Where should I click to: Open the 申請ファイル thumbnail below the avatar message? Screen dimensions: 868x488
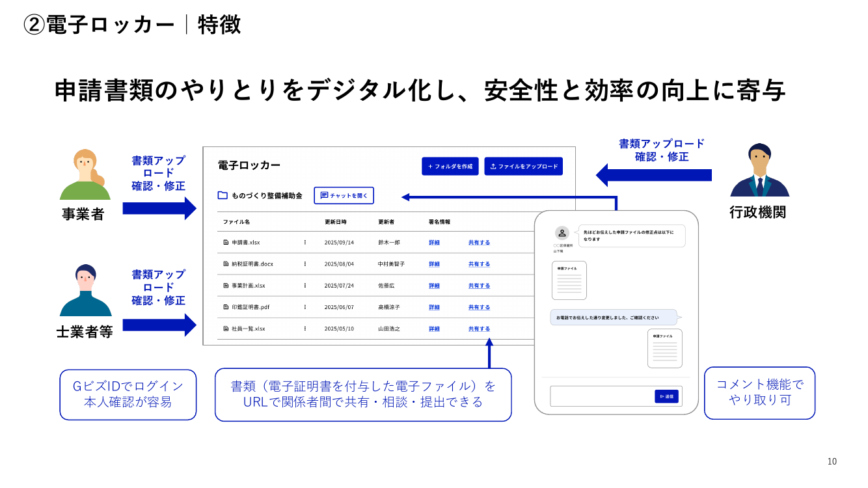pos(569,280)
